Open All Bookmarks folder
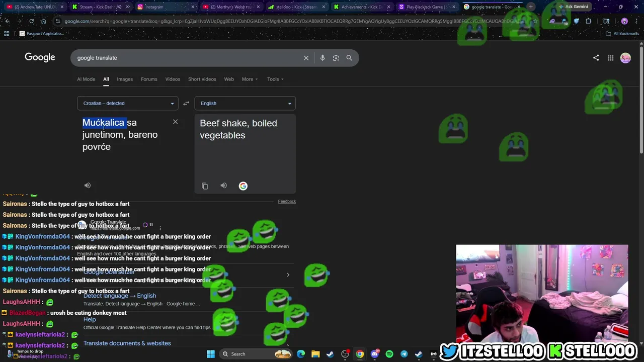This screenshot has width=644, height=362. pos(622,33)
